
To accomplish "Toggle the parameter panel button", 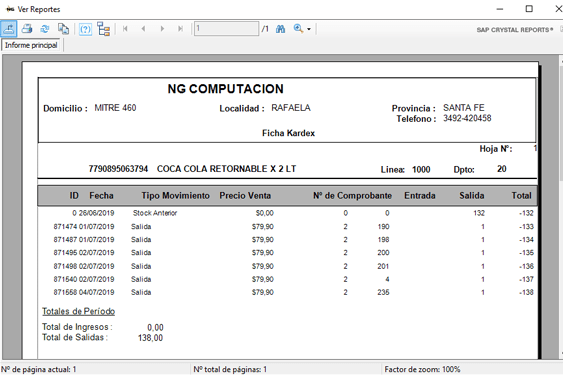I will pyautogui.click(x=85, y=29).
